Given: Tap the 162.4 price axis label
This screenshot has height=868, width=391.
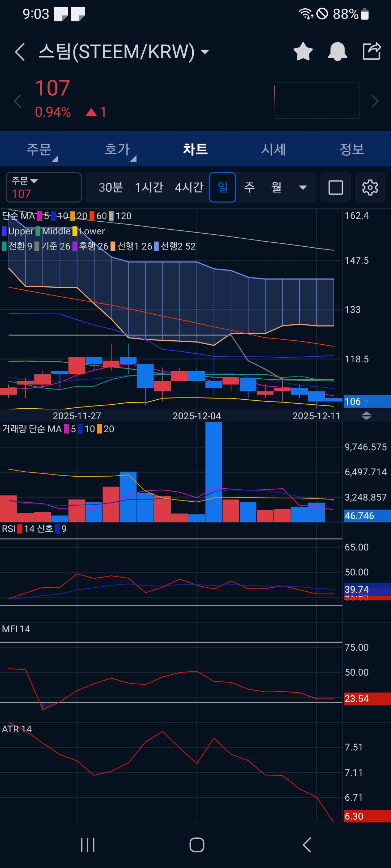Looking at the screenshot, I should click(x=357, y=216).
